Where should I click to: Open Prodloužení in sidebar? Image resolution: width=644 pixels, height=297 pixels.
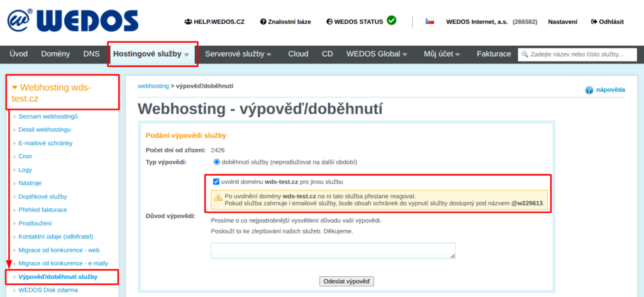pyautogui.click(x=35, y=223)
